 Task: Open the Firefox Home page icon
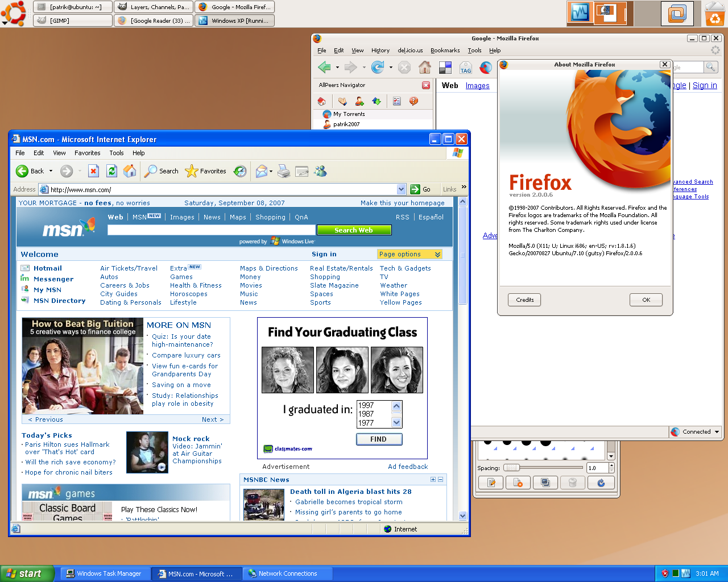(x=425, y=68)
